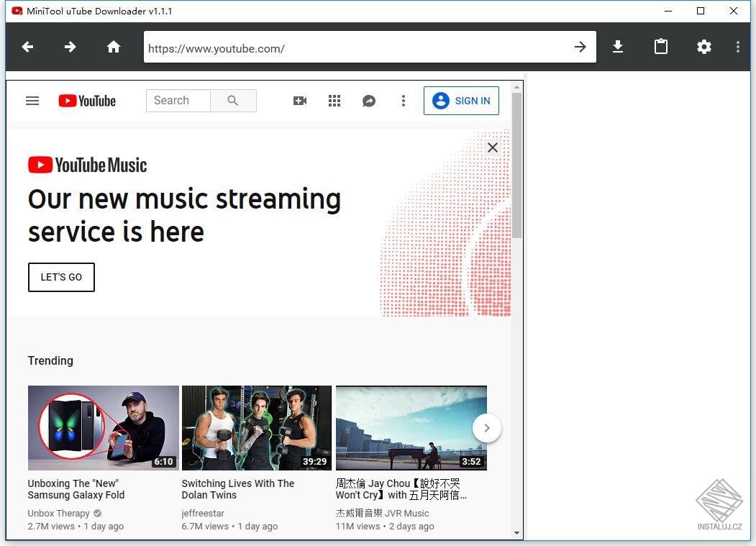Dismiss the YouTube Music banner with X
The height and width of the screenshot is (546, 756).
tap(492, 147)
